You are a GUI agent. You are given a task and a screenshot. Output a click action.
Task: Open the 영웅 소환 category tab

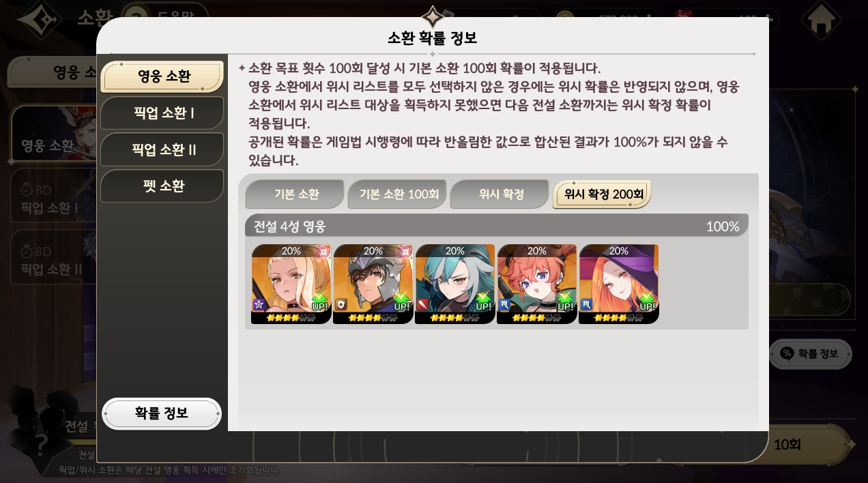point(162,76)
